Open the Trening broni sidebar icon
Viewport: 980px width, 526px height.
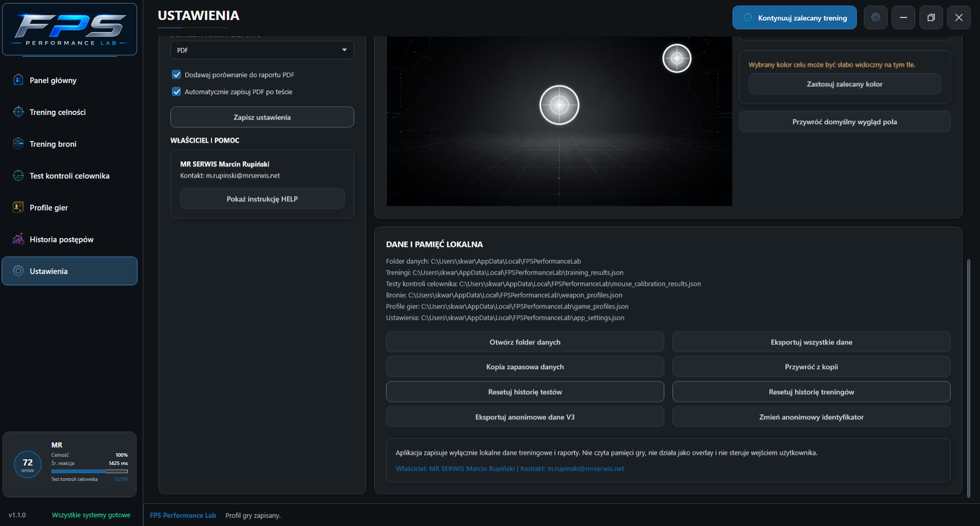tap(18, 143)
